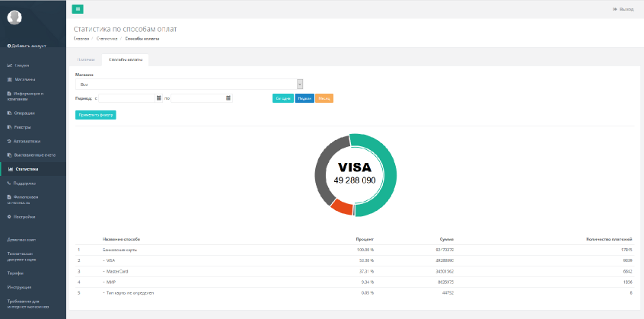644x319 pixels.
Task: Click the "Сумма" column header
Action: click(x=446, y=239)
